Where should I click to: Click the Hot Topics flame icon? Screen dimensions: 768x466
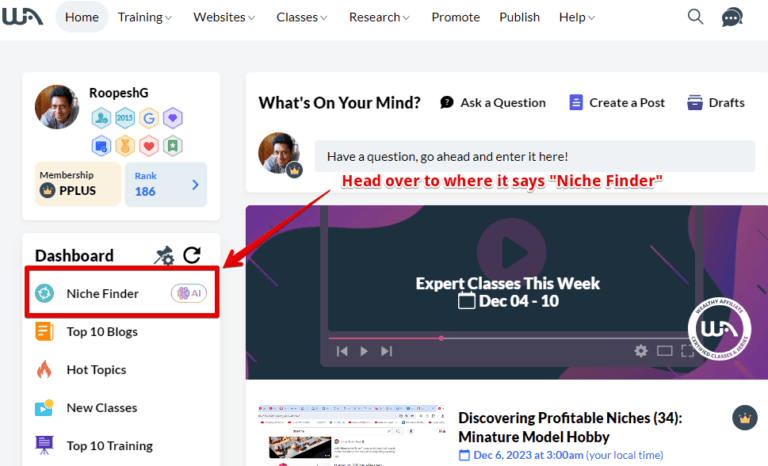coord(44,370)
